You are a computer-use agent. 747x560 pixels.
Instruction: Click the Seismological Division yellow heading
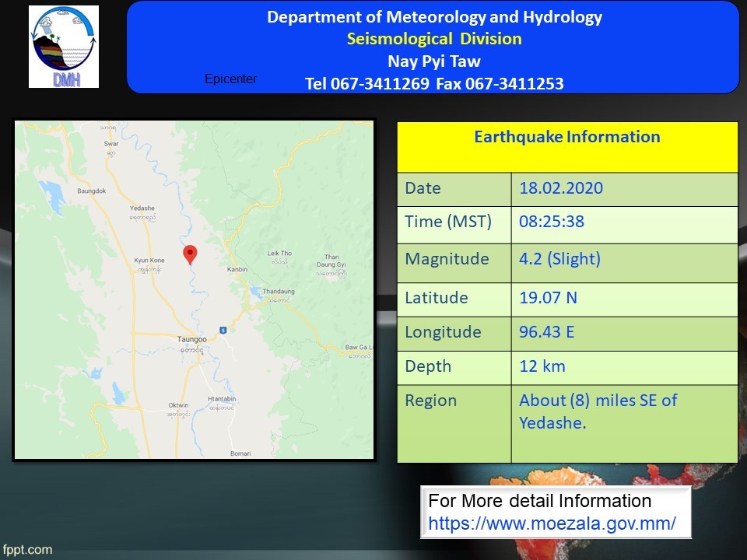[434, 39]
